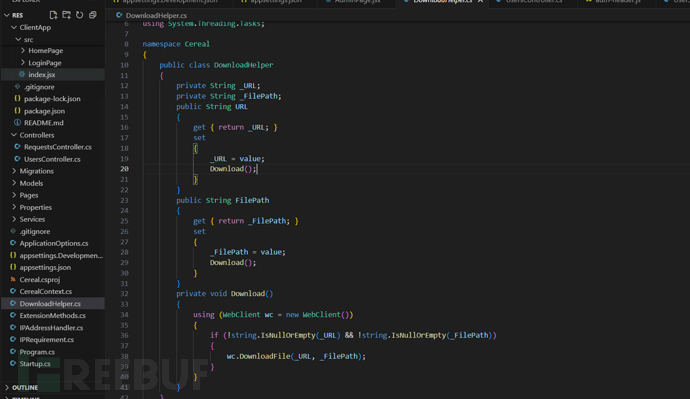Click the FilePath property name on line 23
This screenshot has height=399, width=690.
pyautogui.click(x=252, y=201)
